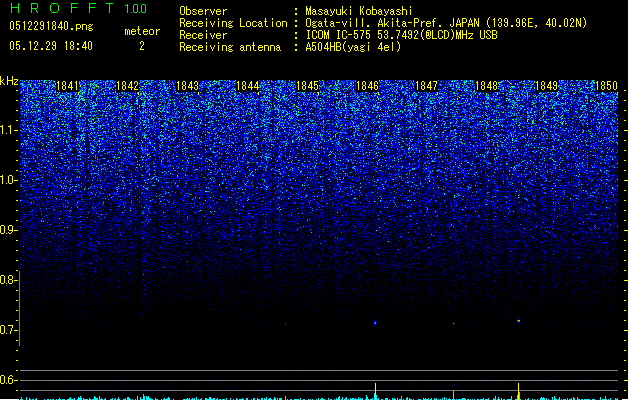Click the 1847 time marker

pos(426,86)
